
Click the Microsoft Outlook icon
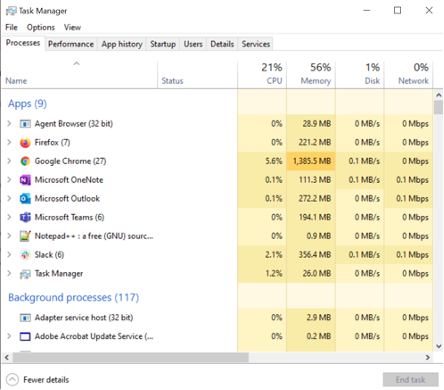pyautogui.click(x=25, y=199)
